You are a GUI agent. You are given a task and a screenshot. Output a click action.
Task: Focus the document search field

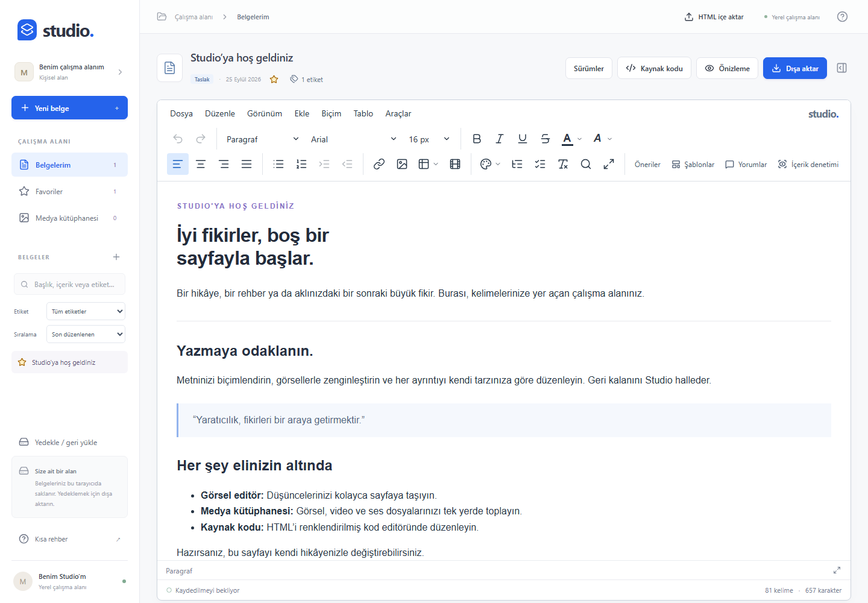point(69,284)
